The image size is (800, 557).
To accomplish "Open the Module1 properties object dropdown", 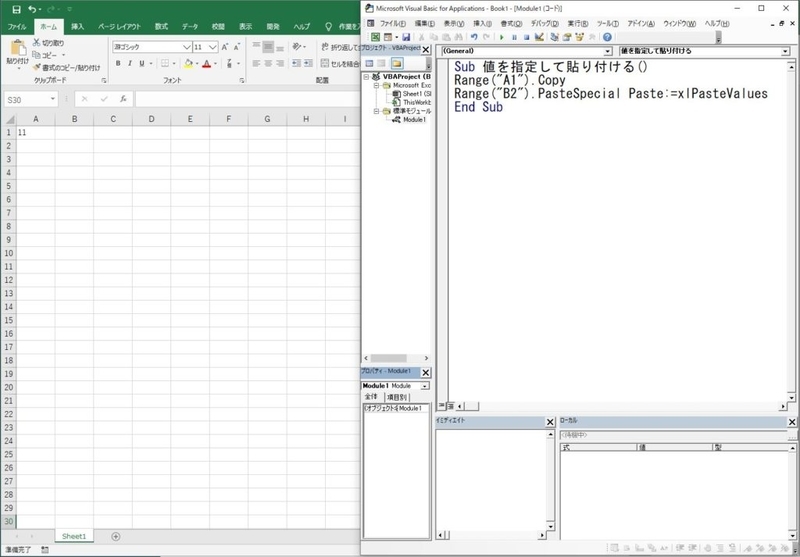I will pos(424,386).
